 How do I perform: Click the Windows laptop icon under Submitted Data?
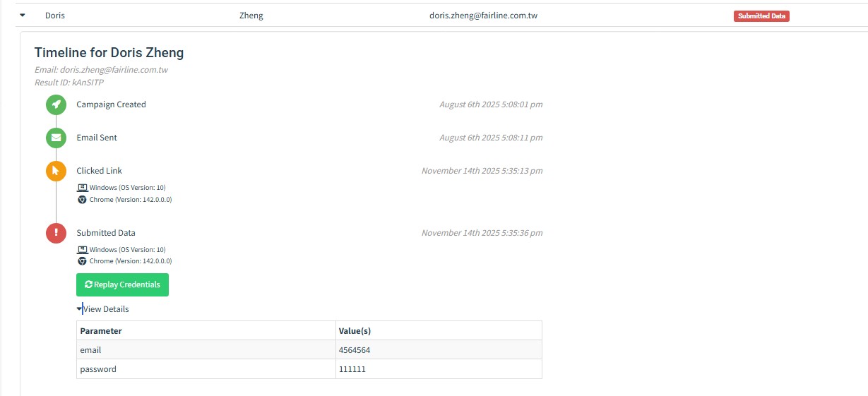82,250
